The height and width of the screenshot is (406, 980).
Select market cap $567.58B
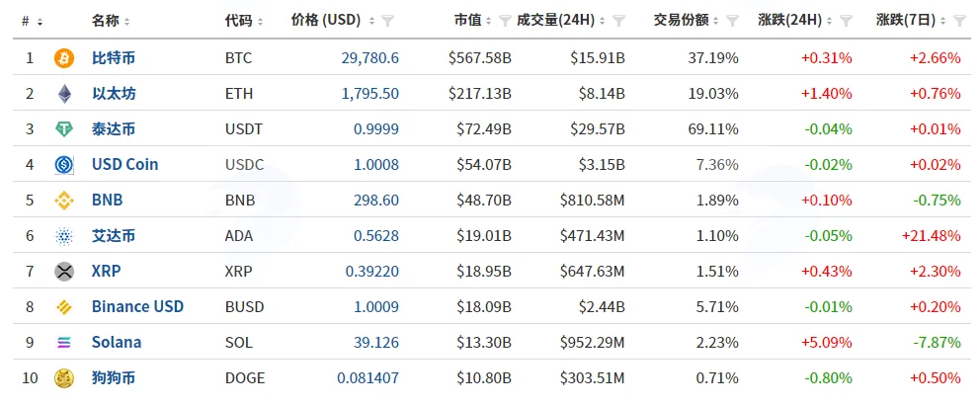tap(480, 58)
